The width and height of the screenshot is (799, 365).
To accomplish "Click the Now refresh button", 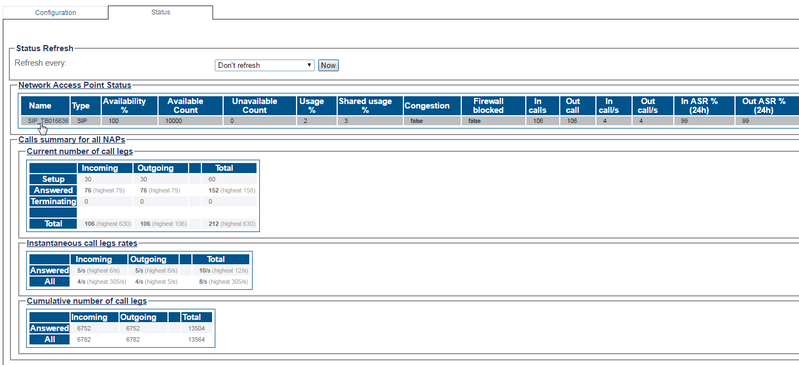I will pyautogui.click(x=328, y=65).
